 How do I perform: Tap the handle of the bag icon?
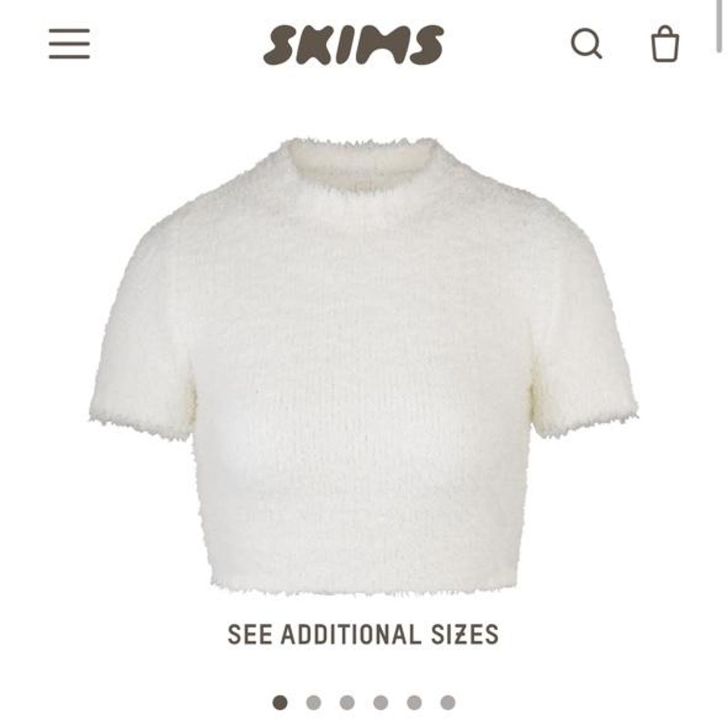coord(665,32)
